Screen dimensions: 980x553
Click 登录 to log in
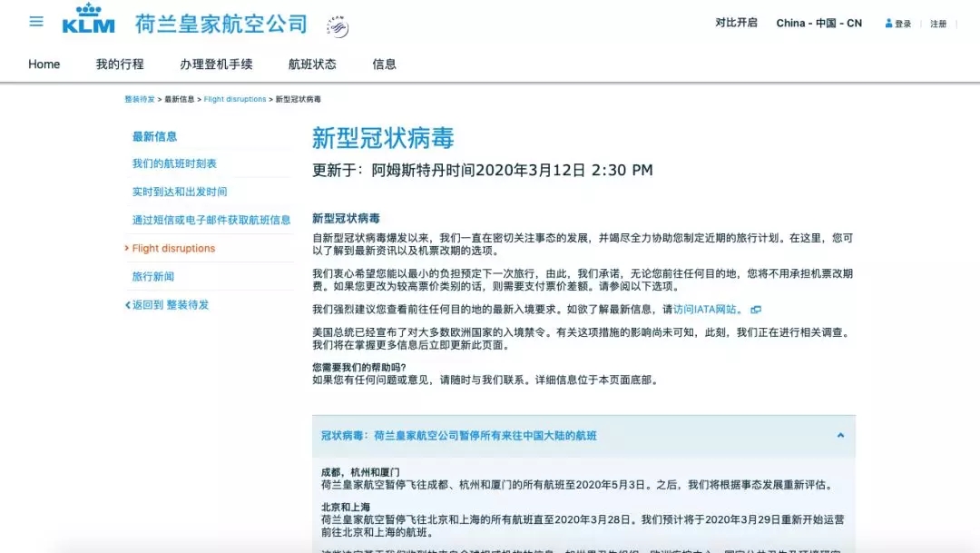point(903,24)
